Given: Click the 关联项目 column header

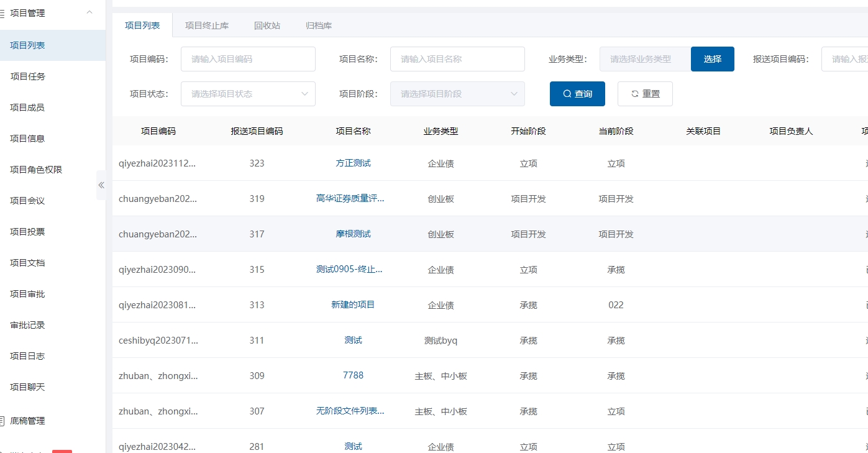Looking at the screenshot, I should coord(703,131).
